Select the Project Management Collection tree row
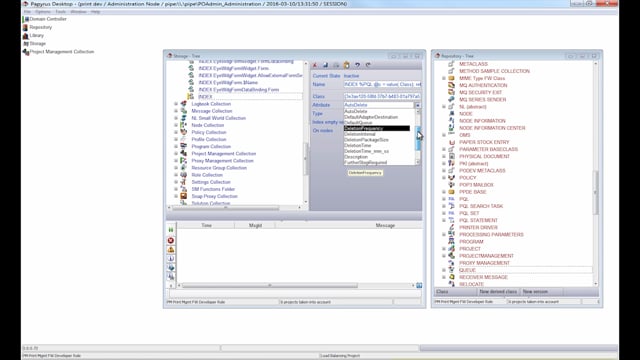Screen dimensions: 640x360 [x=224, y=154]
